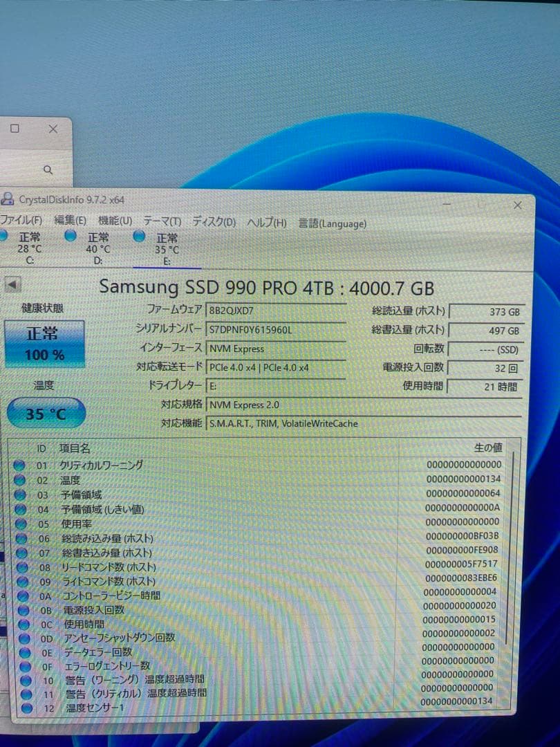Click status icon for 0E データエラー回数
This screenshot has width=560, height=747.
click(x=26, y=653)
